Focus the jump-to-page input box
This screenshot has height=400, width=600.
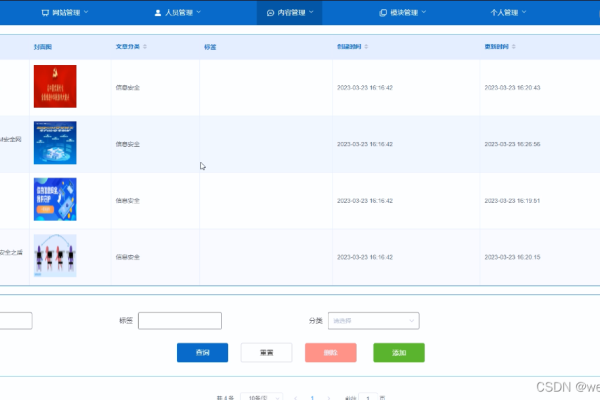[x=368, y=398]
